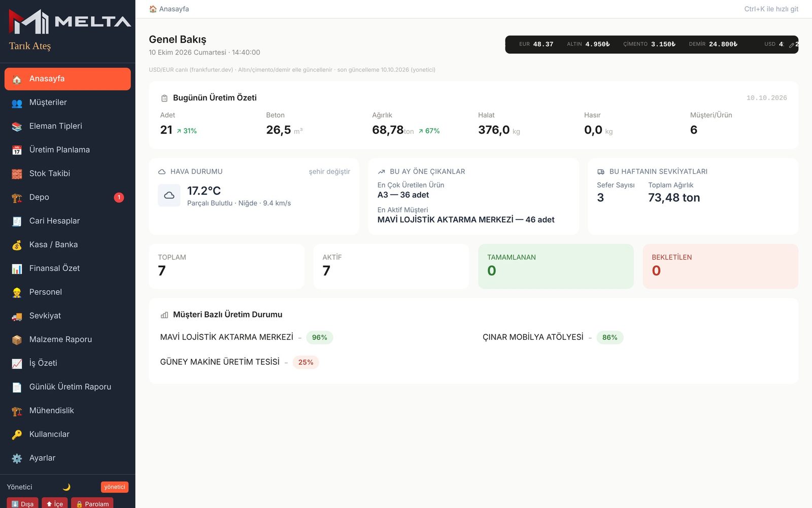This screenshot has height=508, width=812.
Task: Click the Eleman Tipleri books icon
Action: click(x=17, y=126)
